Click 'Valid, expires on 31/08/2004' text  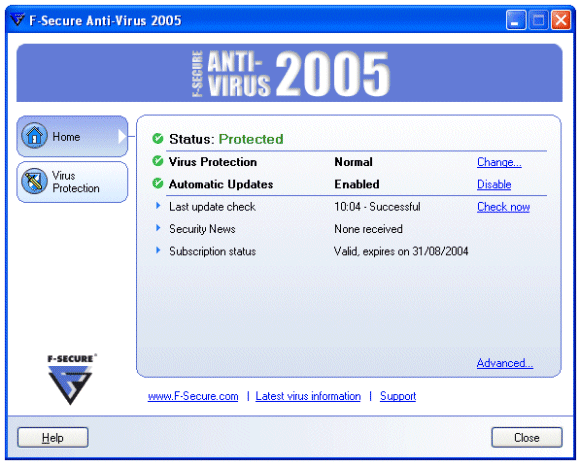coord(401,251)
